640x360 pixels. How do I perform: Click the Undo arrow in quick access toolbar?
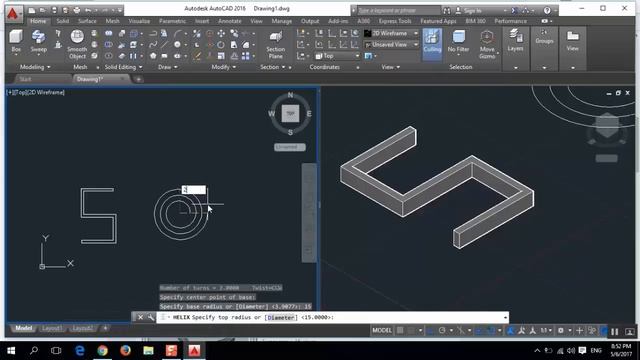[88, 10]
